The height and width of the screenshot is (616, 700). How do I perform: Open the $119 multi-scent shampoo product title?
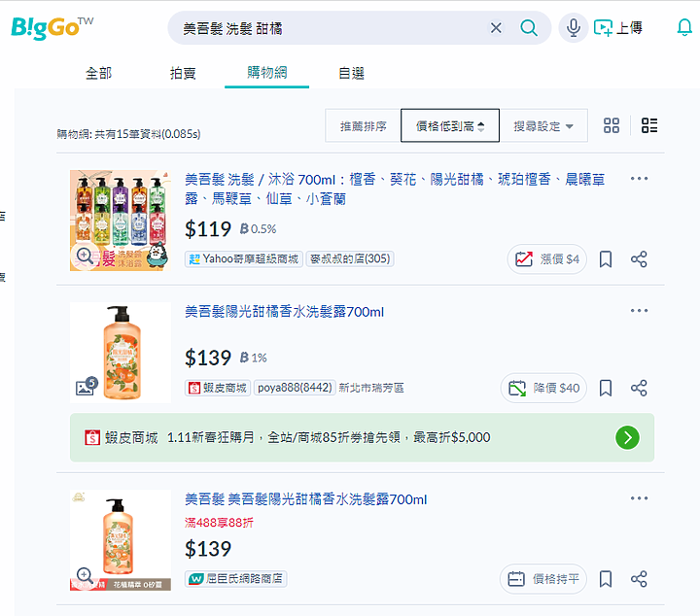pos(395,189)
